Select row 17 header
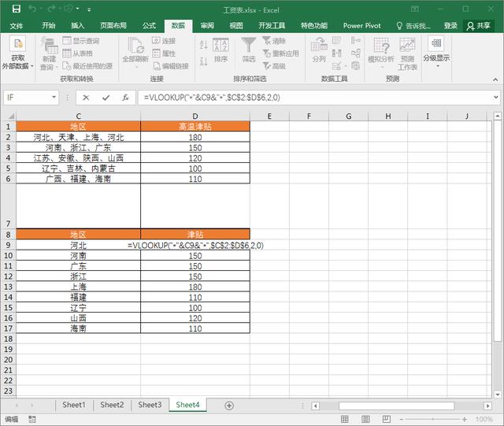 pos(8,328)
